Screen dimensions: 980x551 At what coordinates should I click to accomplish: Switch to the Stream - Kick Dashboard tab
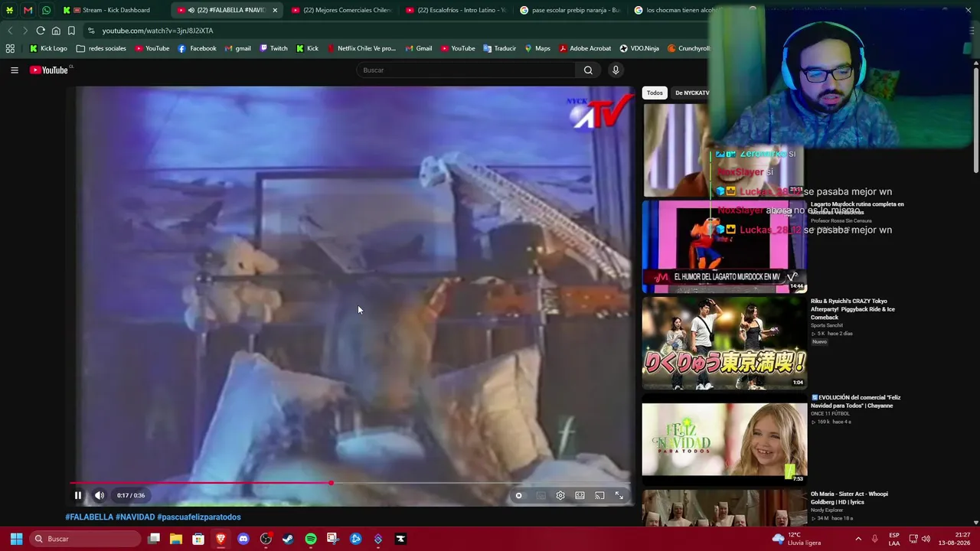click(111, 10)
